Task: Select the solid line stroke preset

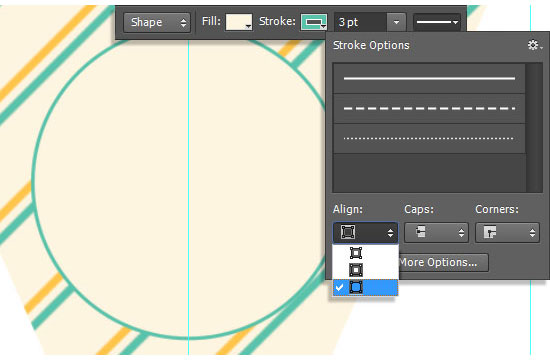Action: click(x=429, y=78)
